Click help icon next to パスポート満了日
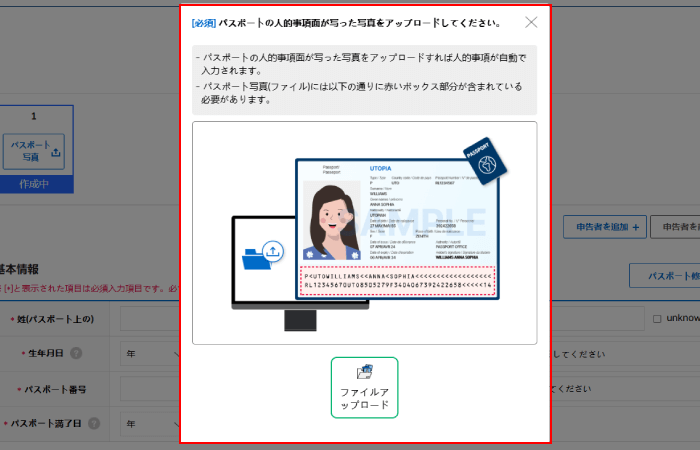This screenshot has height=450, width=700. tap(91, 424)
